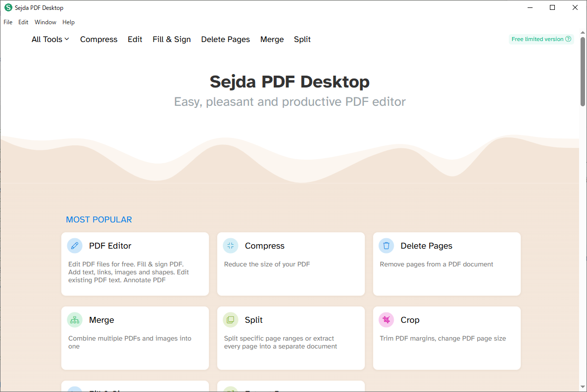Select Compress in the top navigation
Viewport: 587px width, 392px height.
99,39
